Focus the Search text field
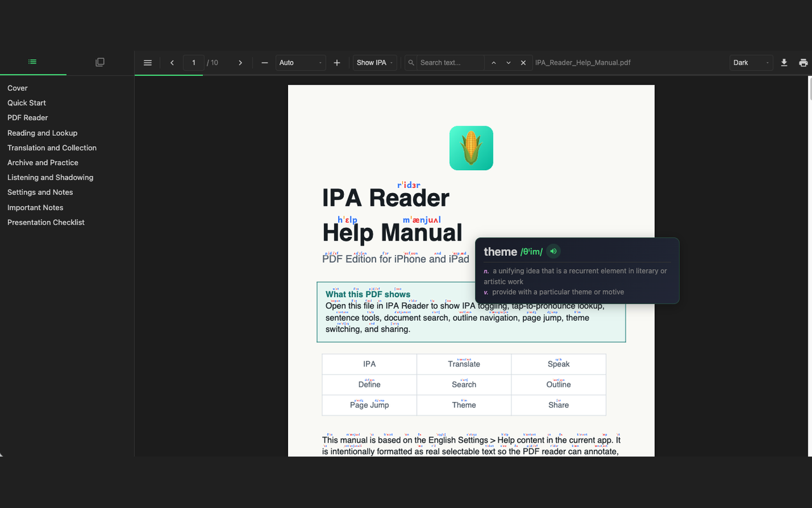The height and width of the screenshot is (508, 812). coord(450,63)
